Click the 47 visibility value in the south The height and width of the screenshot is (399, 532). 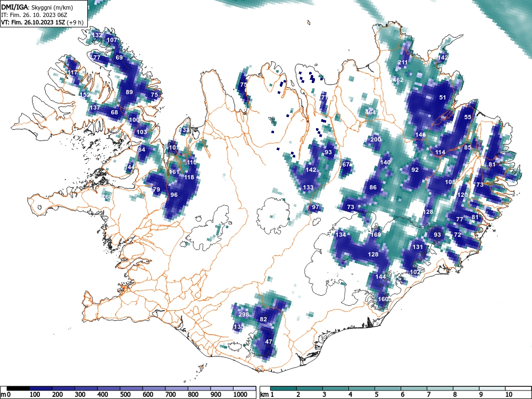pos(268,342)
